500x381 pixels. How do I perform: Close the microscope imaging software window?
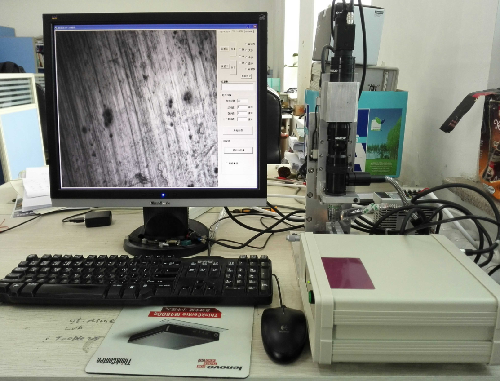tap(255, 26)
